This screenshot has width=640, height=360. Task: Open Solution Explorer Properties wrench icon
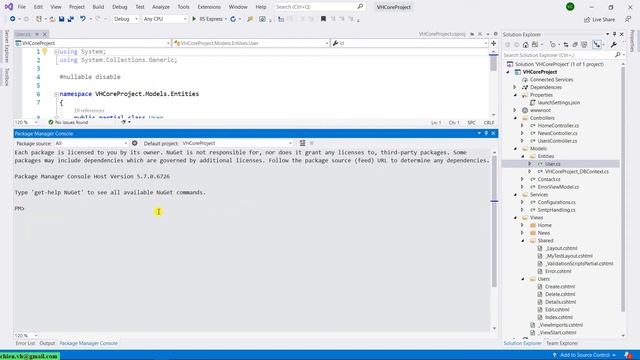[x=613, y=44]
